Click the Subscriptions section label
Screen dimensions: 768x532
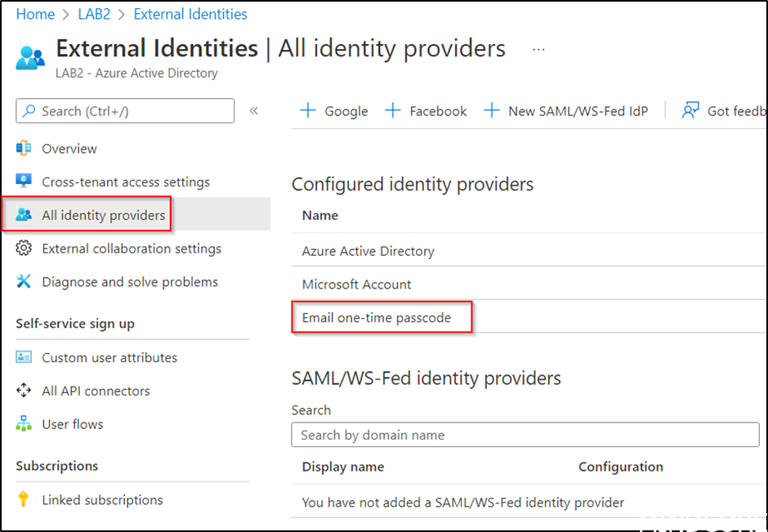click(x=57, y=465)
